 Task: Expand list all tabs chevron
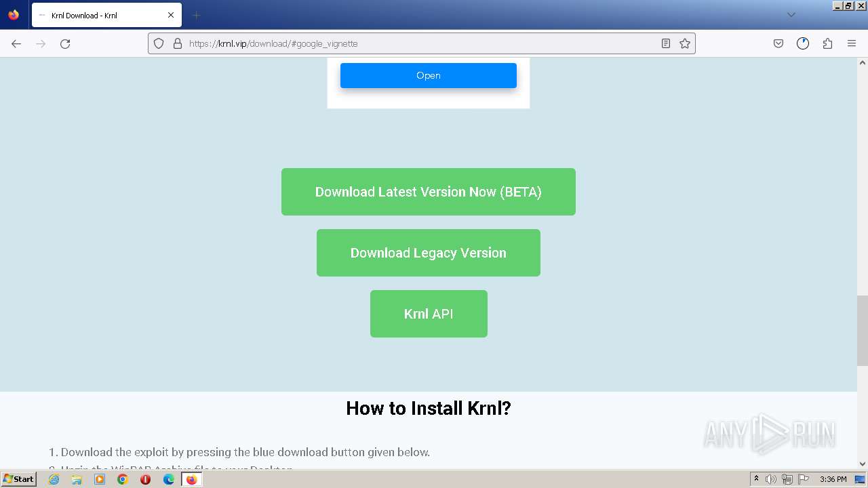(791, 15)
